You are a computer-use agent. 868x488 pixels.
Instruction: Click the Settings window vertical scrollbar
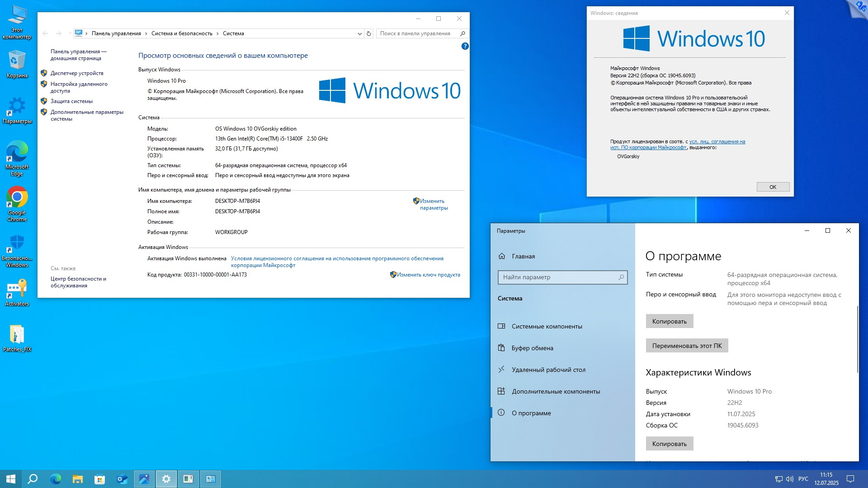click(x=857, y=339)
